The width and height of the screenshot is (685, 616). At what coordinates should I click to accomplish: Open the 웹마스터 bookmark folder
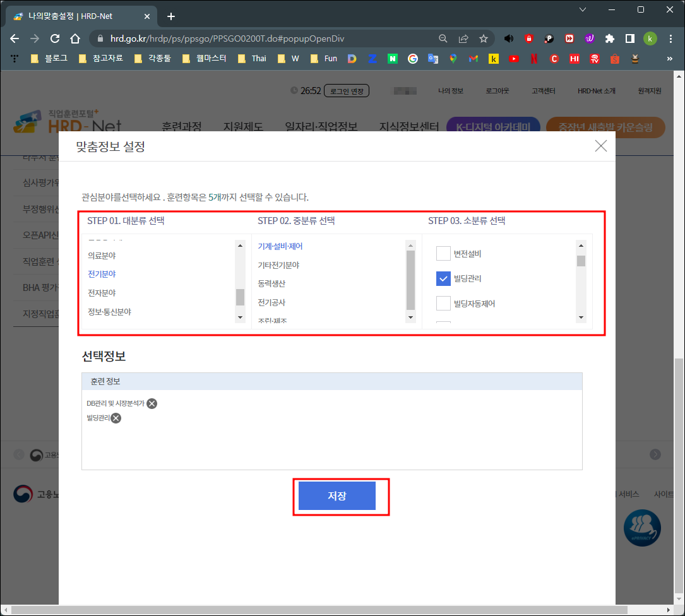(x=205, y=59)
